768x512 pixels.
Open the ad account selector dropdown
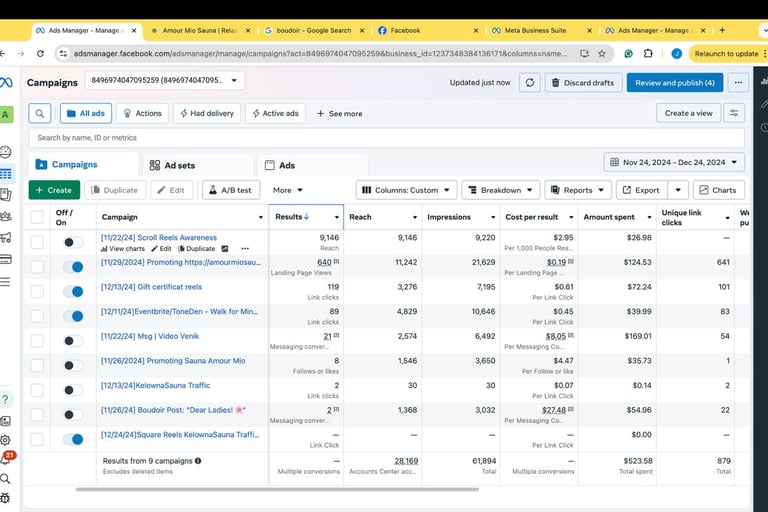(165, 80)
